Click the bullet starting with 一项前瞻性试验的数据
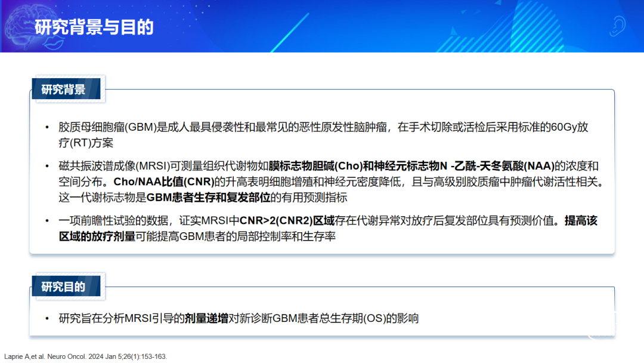 coord(328,229)
